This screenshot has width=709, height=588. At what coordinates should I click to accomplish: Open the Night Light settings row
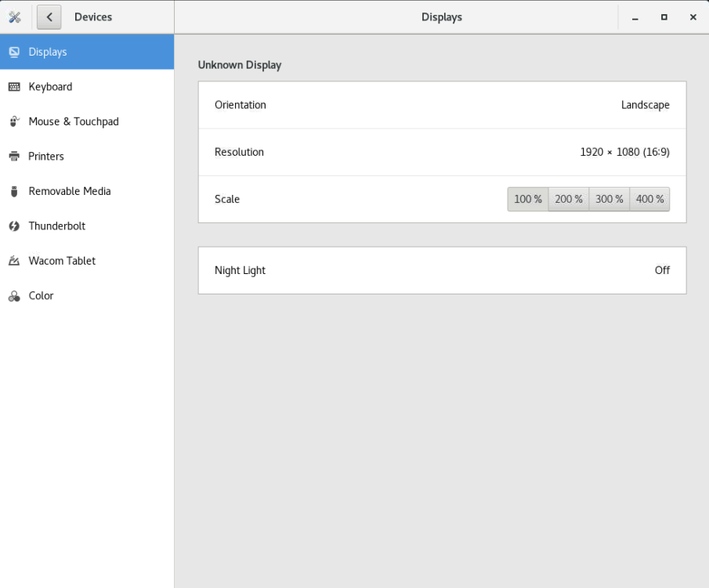point(442,269)
